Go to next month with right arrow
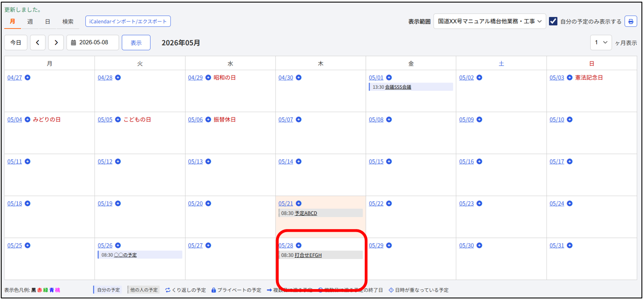The image size is (644, 301). click(x=56, y=42)
